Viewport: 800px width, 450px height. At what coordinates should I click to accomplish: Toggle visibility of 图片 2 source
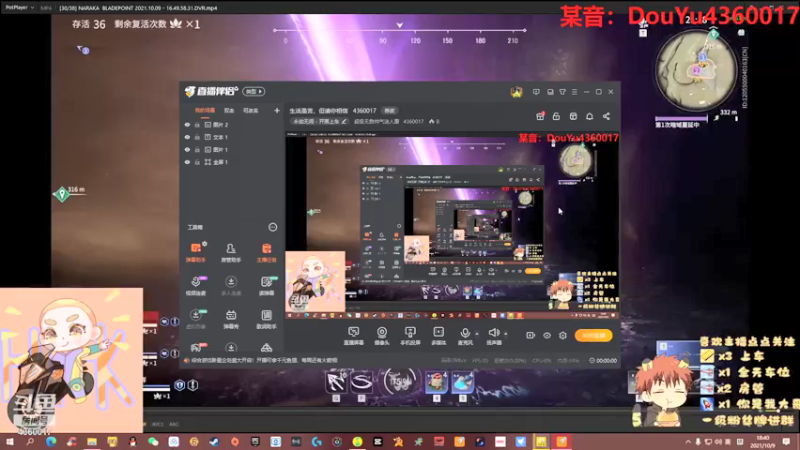click(x=187, y=124)
